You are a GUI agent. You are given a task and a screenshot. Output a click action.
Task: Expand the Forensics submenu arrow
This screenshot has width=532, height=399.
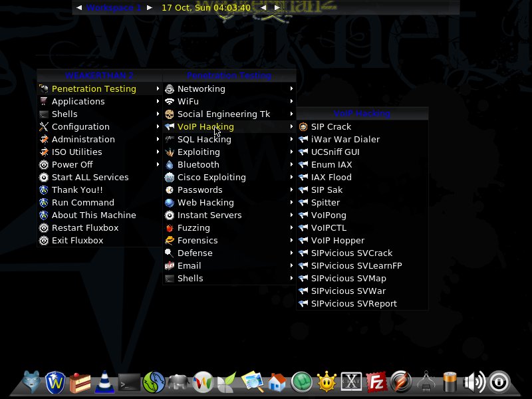pos(291,240)
